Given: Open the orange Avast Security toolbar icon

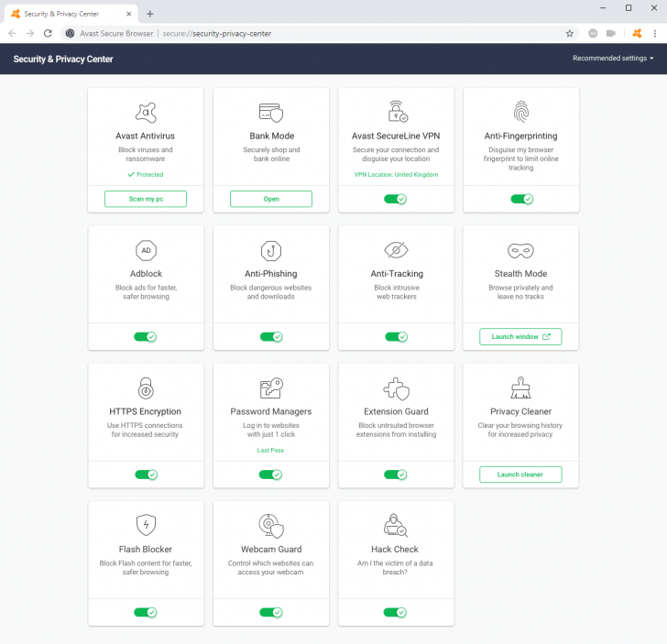Looking at the screenshot, I should pyautogui.click(x=637, y=33).
